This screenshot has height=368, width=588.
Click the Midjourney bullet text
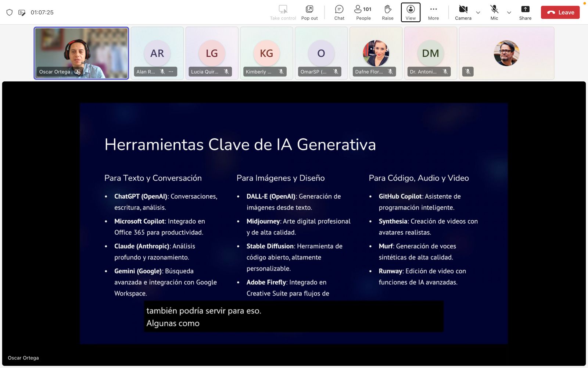coord(298,227)
